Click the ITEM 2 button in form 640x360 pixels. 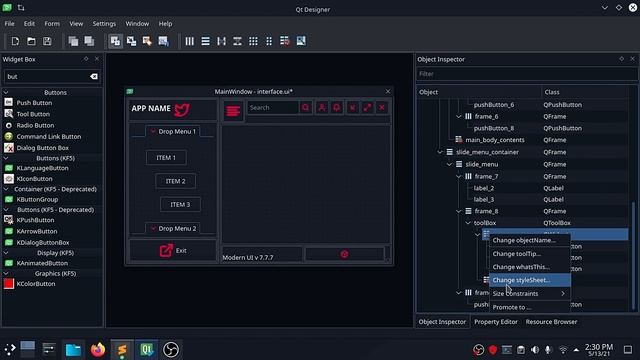pyautogui.click(x=176, y=181)
